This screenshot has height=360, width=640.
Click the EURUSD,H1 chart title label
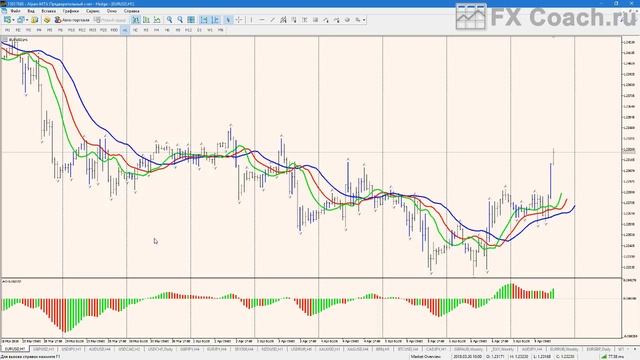18,40
